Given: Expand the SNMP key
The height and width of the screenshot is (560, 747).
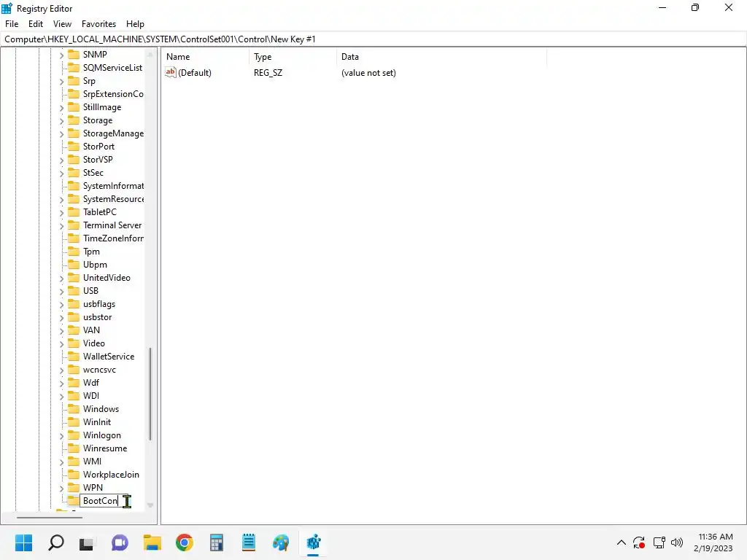Looking at the screenshot, I should tap(61, 55).
